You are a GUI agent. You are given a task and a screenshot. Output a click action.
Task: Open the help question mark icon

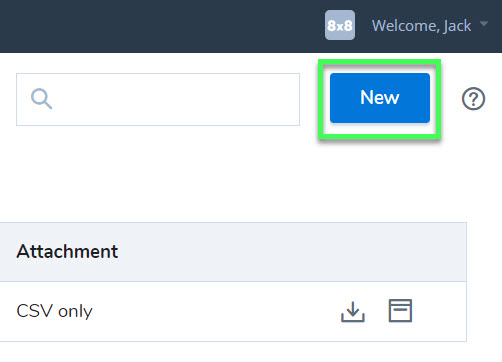tap(473, 99)
